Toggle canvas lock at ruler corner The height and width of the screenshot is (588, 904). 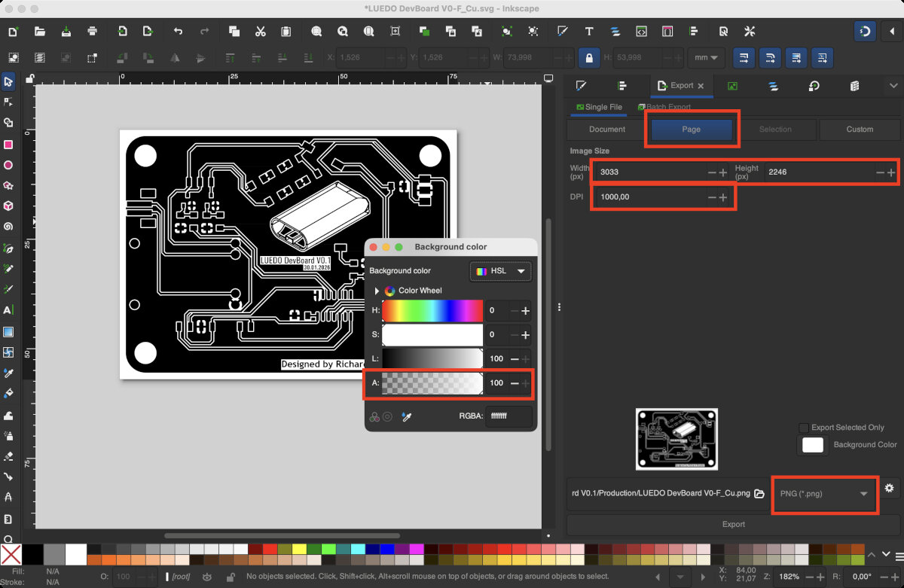(29, 78)
